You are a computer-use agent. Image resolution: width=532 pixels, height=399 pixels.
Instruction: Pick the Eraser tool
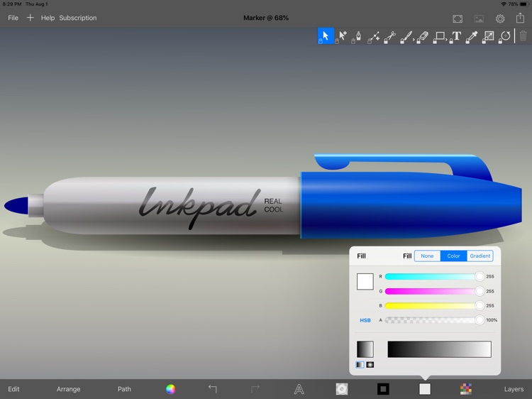[423, 35]
